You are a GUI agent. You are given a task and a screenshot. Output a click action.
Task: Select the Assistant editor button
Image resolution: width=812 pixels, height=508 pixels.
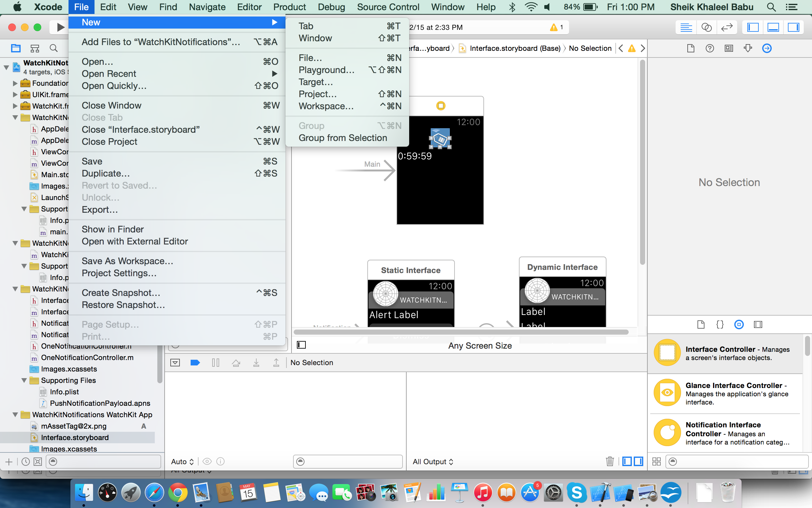pyautogui.click(x=706, y=27)
